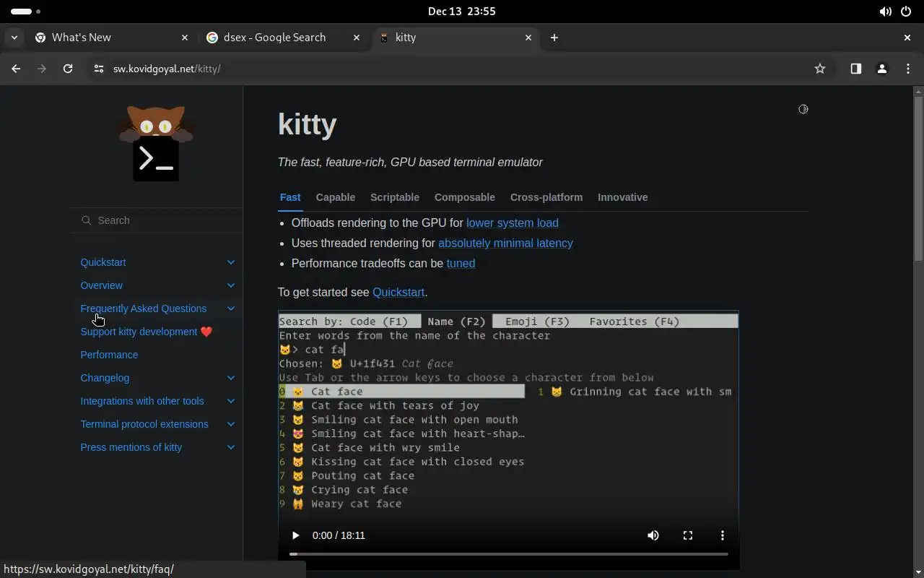
Task: Select the Scriptable feature tab
Action: 395,197
